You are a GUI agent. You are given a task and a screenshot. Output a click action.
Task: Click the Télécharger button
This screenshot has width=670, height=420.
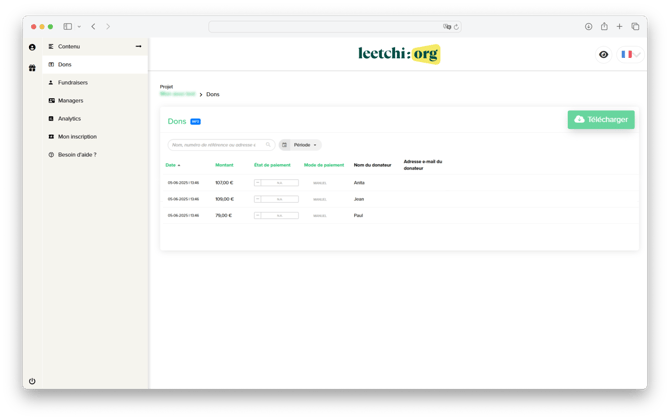(x=601, y=120)
